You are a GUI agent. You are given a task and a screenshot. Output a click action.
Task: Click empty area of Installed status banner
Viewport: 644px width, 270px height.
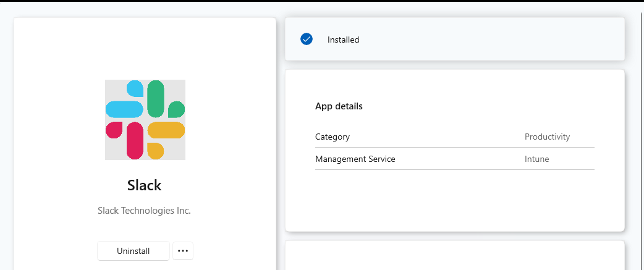click(x=493, y=40)
